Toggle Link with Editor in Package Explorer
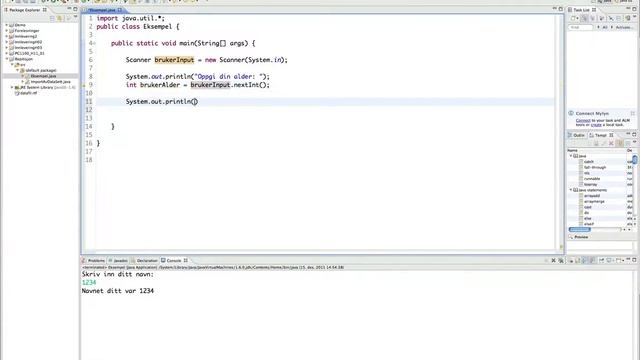Image resolution: width=640 pixels, height=360 pixels. [x=60, y=18]
